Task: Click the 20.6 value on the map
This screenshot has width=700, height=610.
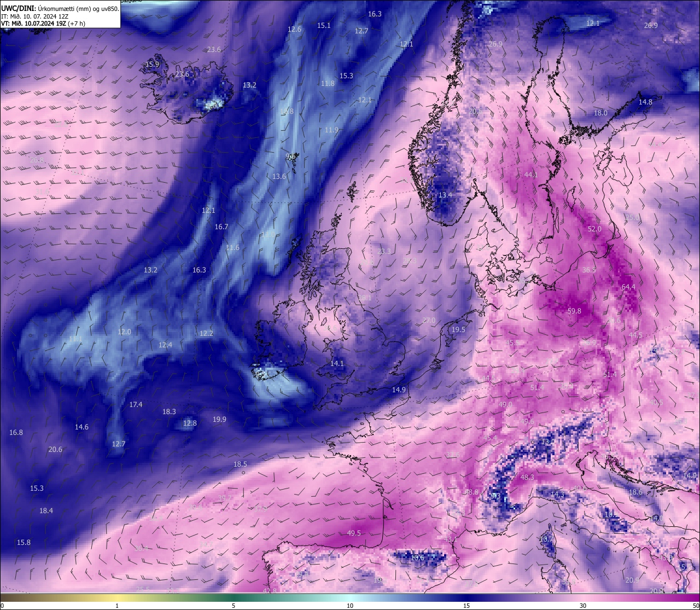Action: click(55, 449)
